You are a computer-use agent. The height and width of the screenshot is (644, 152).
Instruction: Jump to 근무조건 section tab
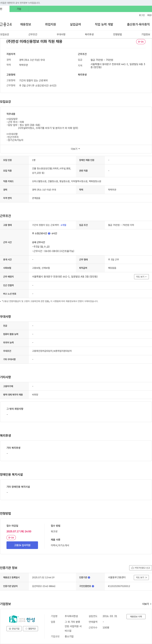point(33,34)
